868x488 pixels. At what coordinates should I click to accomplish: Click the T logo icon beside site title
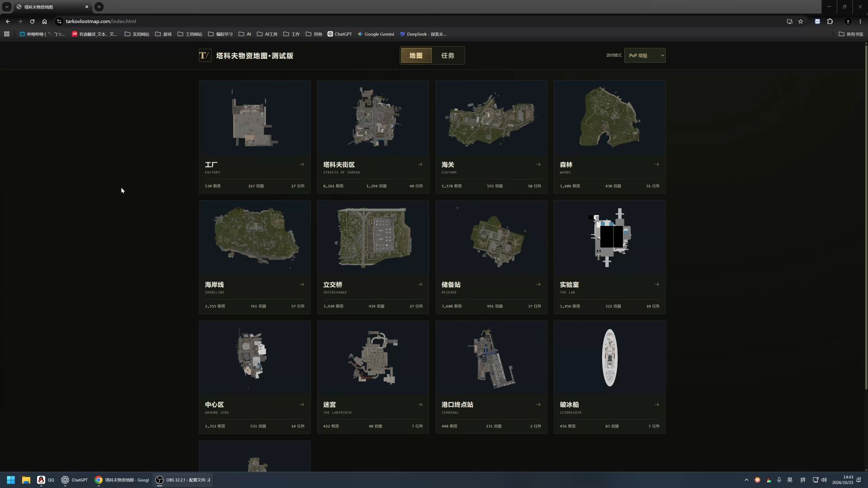[205, 56]
